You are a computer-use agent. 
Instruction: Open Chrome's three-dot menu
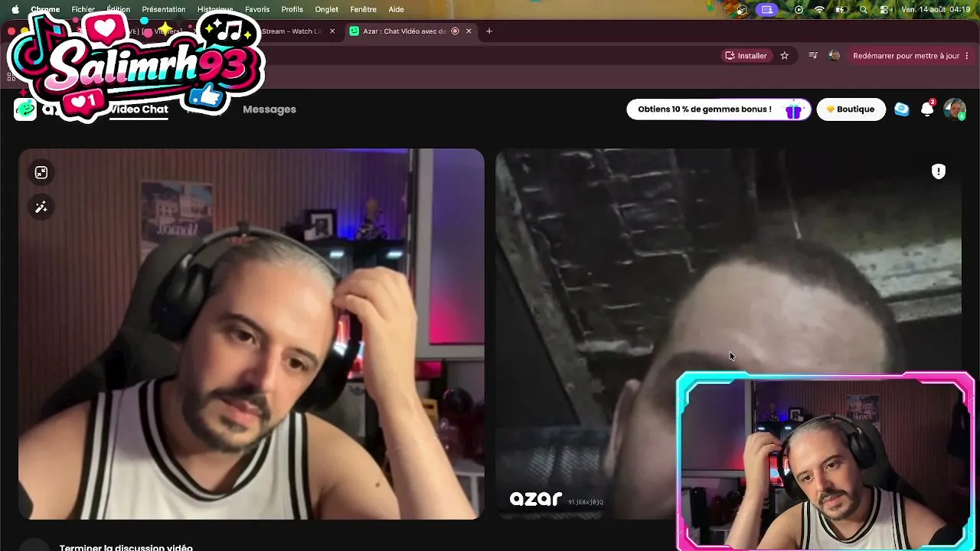coord(967,56)
